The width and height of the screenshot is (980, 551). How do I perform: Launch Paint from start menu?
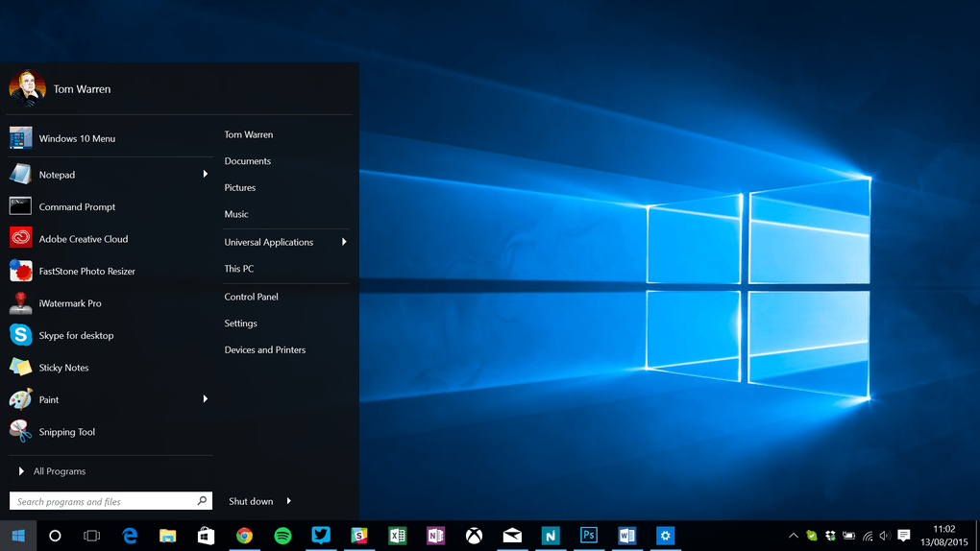pos(110,400)
